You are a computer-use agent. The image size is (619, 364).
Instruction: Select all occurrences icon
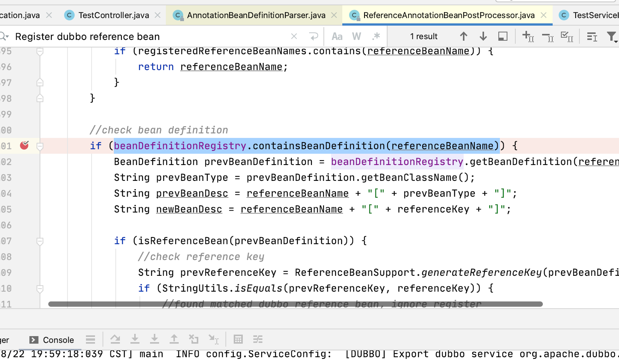567,36
